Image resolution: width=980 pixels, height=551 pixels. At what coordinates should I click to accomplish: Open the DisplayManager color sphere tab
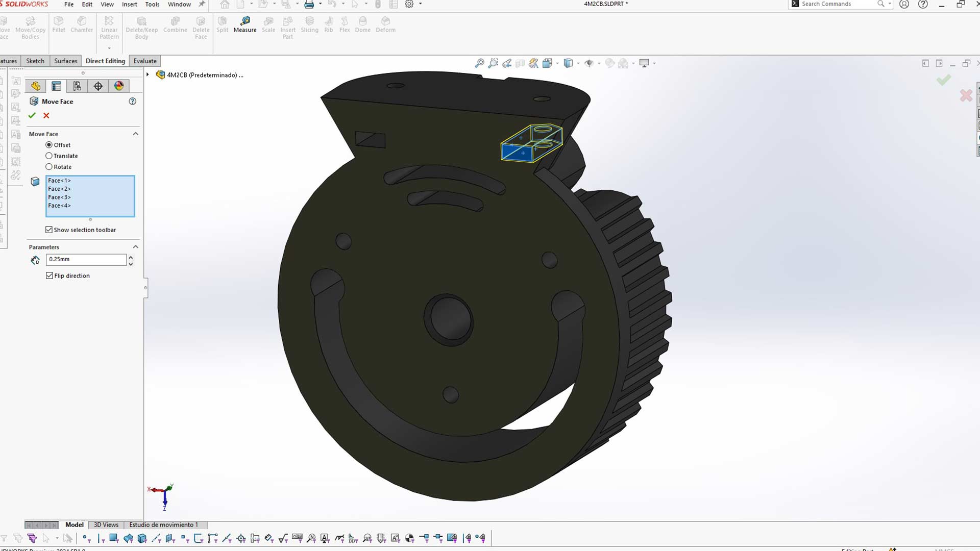tap(119, 86)
